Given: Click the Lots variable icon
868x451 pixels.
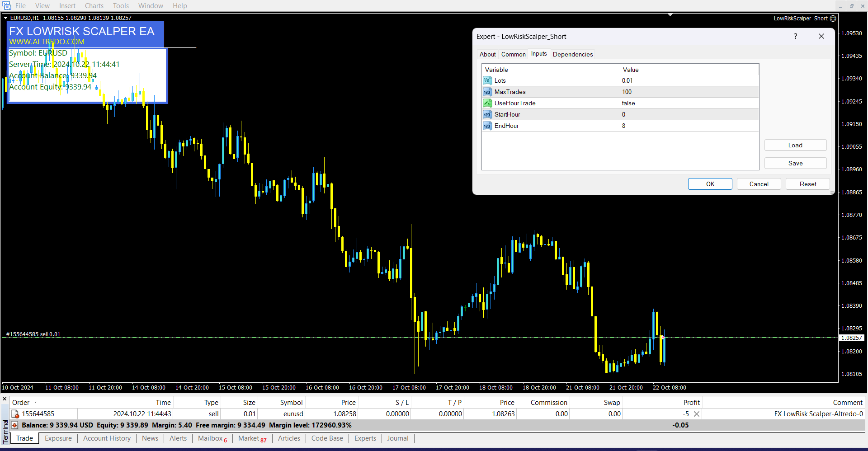Looking at the screenshot, I should click(487, 80).
